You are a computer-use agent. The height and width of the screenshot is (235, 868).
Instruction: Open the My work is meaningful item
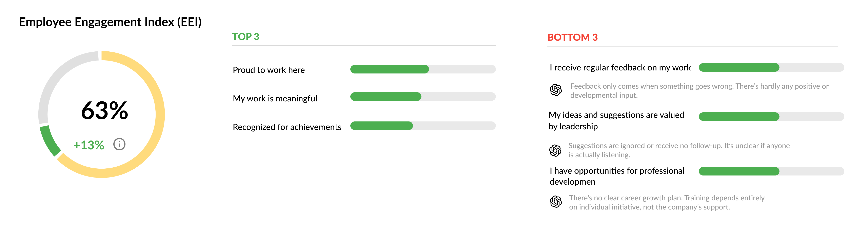tap(275, 99)
